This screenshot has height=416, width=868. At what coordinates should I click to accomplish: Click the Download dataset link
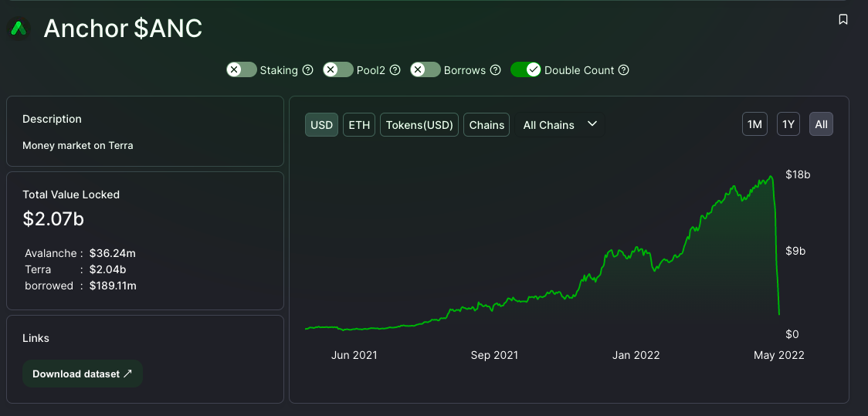(x=83, y=374)
